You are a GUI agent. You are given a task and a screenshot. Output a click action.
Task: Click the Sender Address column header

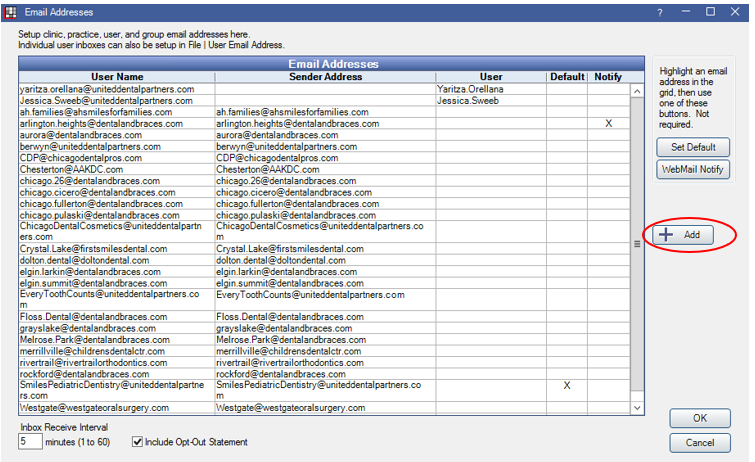pos(325,77)
